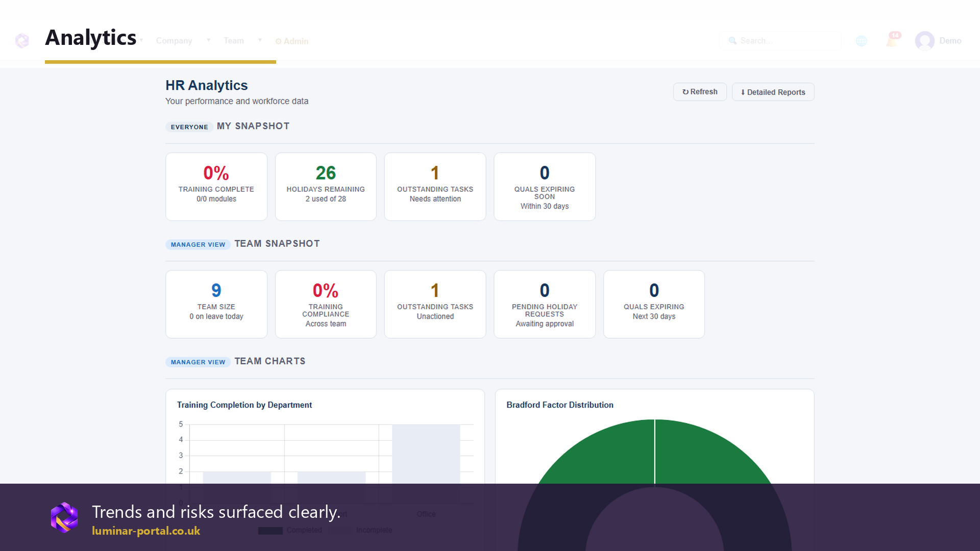
Task: Open the Demo user menu
Action: click(950, 41)
